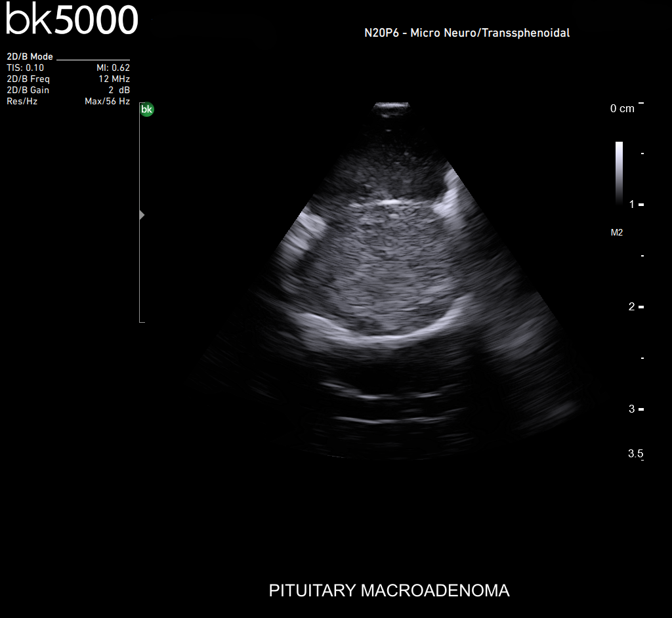Image resolution: width=672 pixels, height=618 pixels.
Task: Edit the PITUITARY MACROADENOMA annotation text
Action: 389,590
